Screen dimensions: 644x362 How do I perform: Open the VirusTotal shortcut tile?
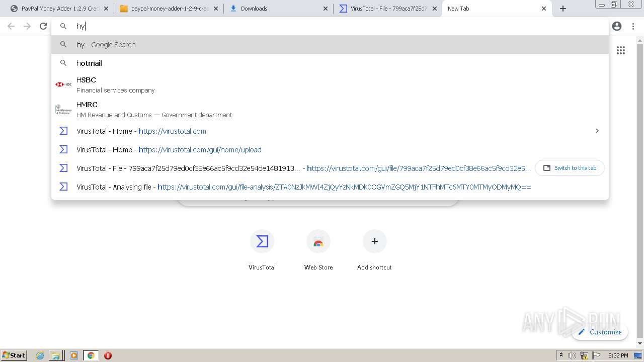point(262,250)
